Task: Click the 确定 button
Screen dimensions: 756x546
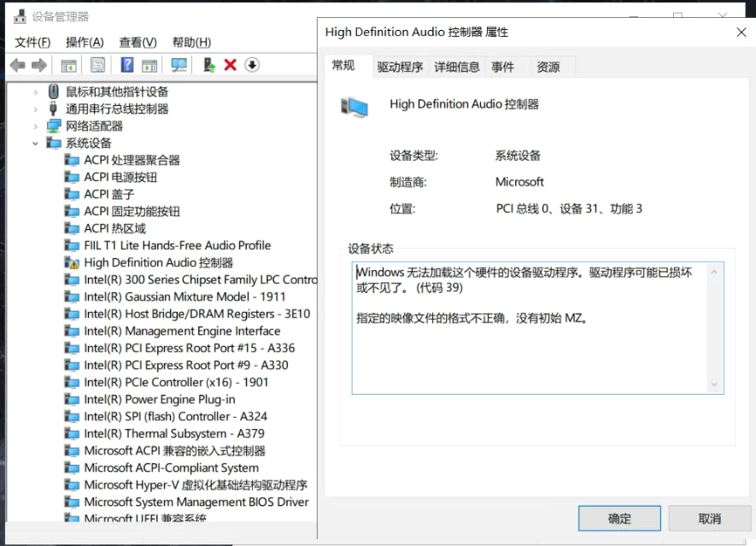Action: pyautogui.click(x=619, y=519)
